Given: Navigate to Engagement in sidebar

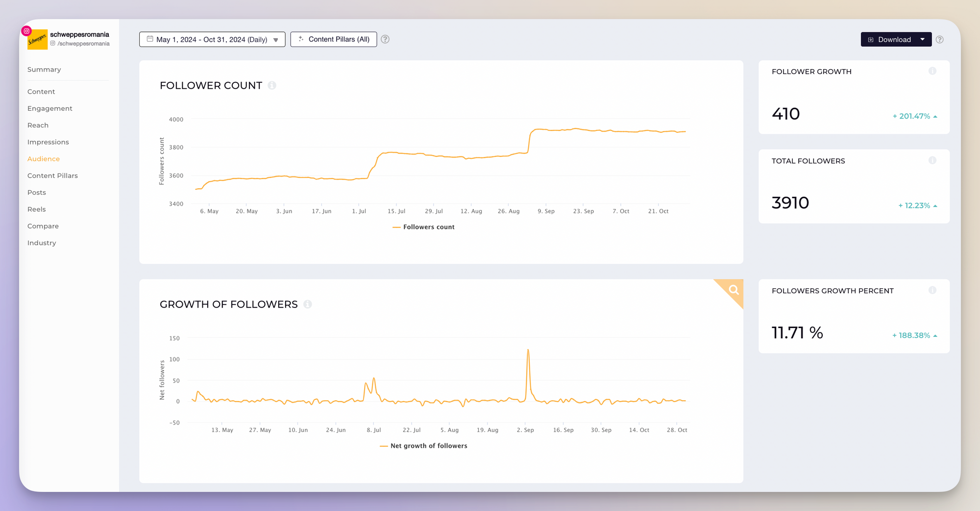Looking at the screenshot, I should point(49,108).
